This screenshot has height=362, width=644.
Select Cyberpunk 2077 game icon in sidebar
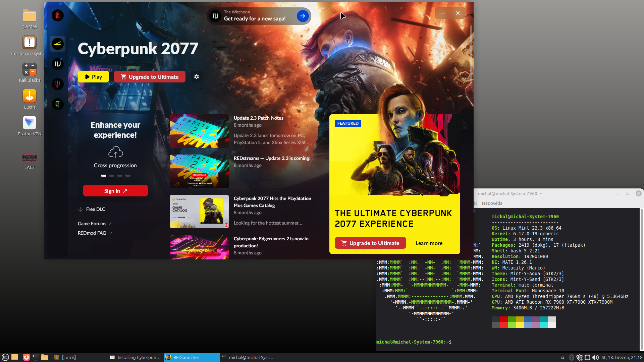(x=58, y=44)
